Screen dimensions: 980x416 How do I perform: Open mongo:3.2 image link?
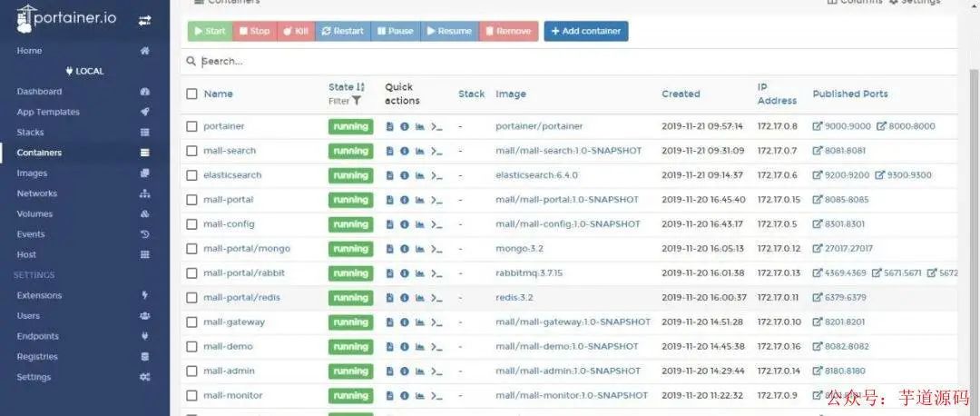pos(519,248)
